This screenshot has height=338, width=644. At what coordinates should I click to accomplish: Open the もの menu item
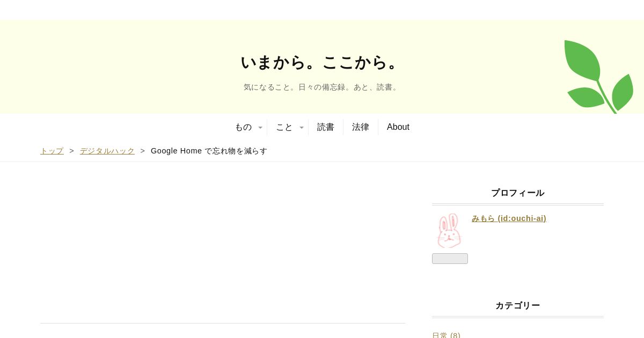(x=243, y=127)
